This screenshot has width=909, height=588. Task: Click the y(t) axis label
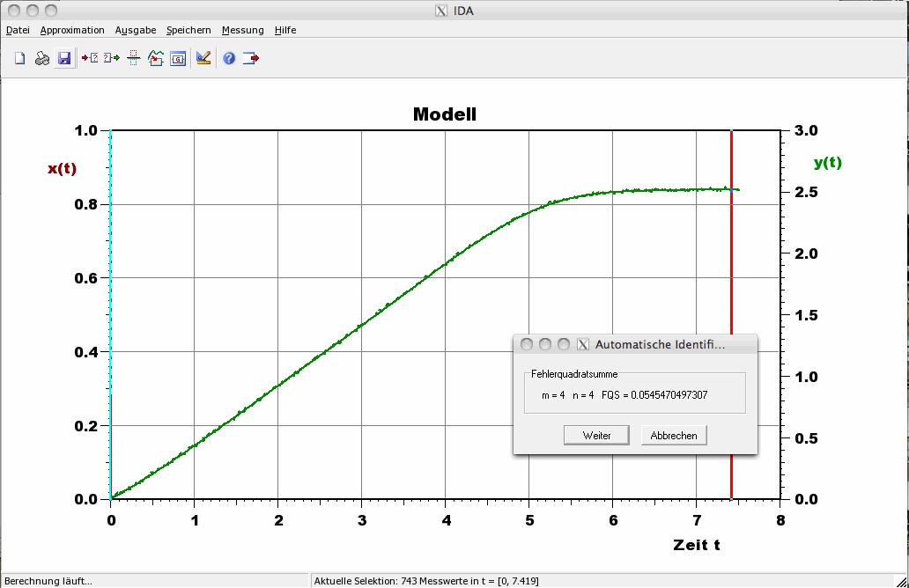point(828,163)
